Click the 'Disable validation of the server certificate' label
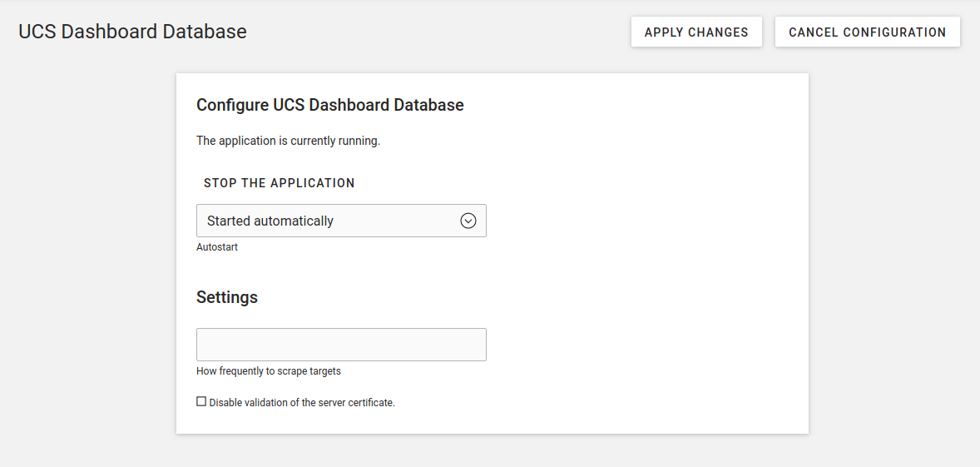 [x=302, y=403]
